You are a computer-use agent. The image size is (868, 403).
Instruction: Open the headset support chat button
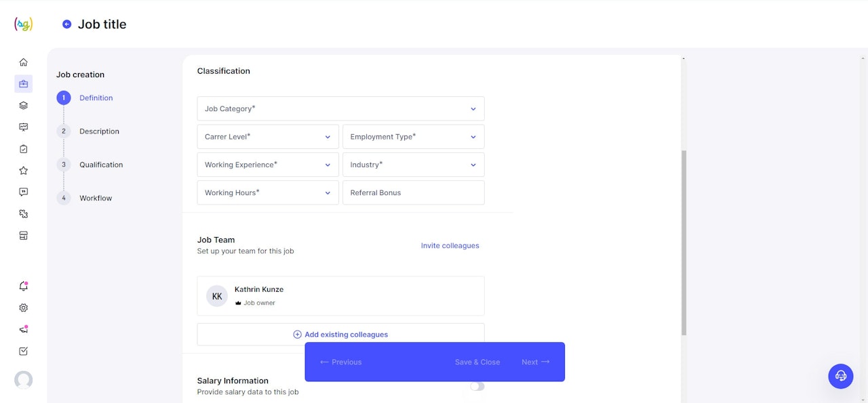click(841, 376)
